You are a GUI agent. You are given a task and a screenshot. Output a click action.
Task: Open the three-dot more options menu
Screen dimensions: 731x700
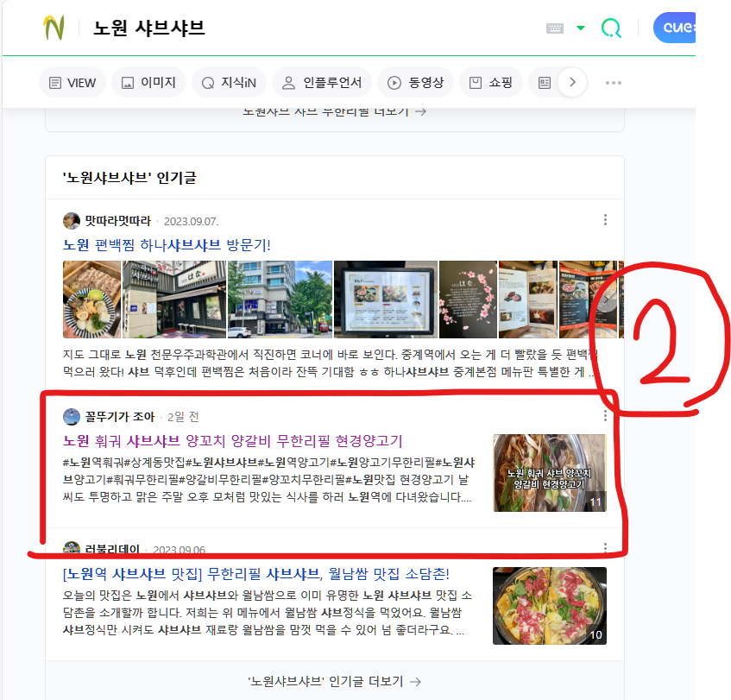[x=613, y=83]
